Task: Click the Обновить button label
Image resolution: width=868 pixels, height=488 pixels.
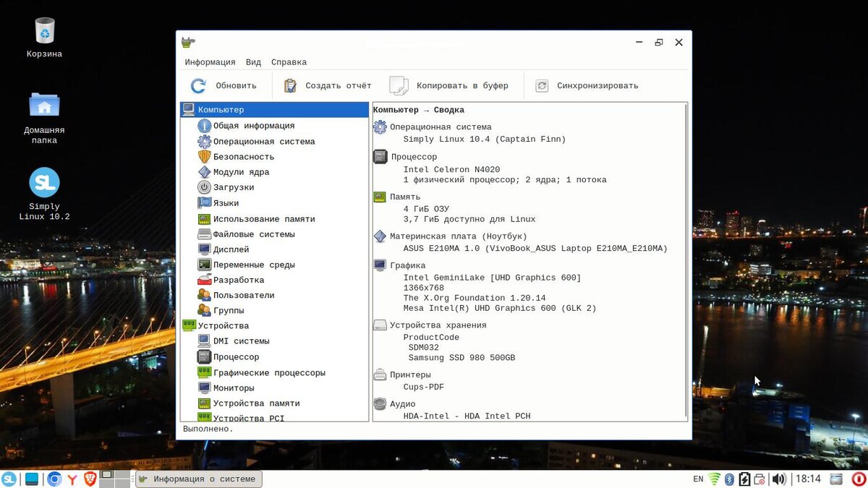Action: pos(236,86)
